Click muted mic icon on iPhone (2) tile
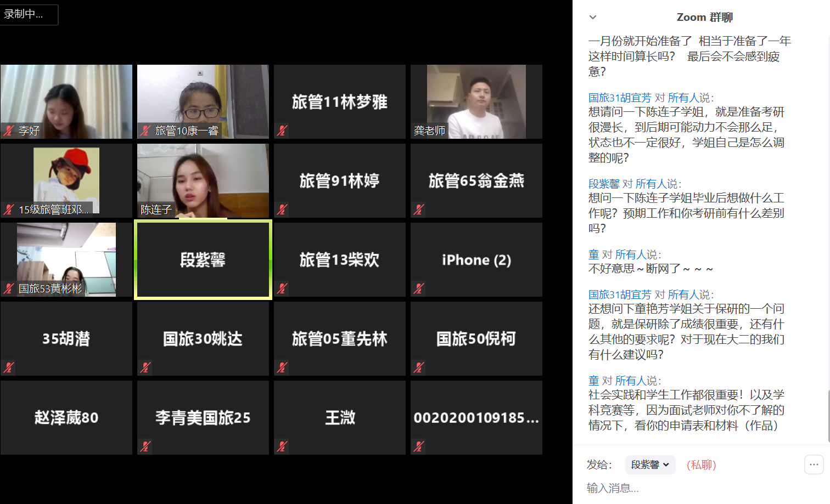 click(419, 288)
